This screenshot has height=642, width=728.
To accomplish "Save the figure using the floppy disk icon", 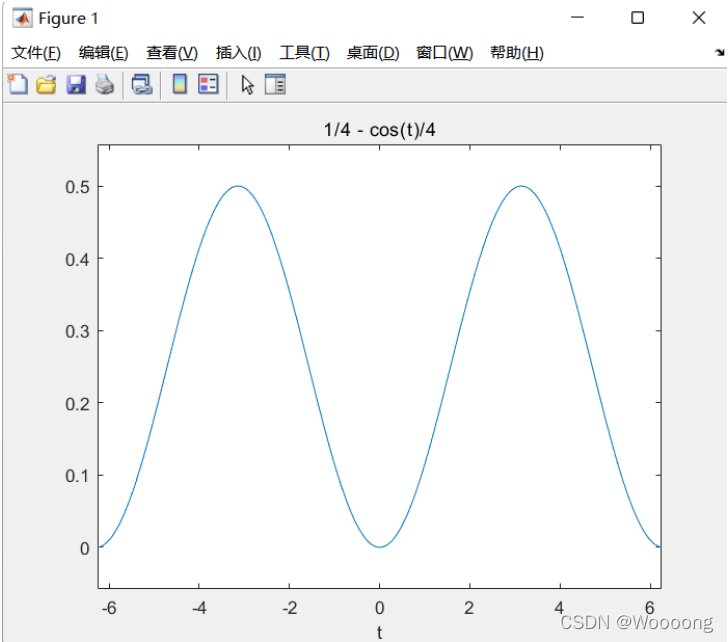I will coord(75,85).
